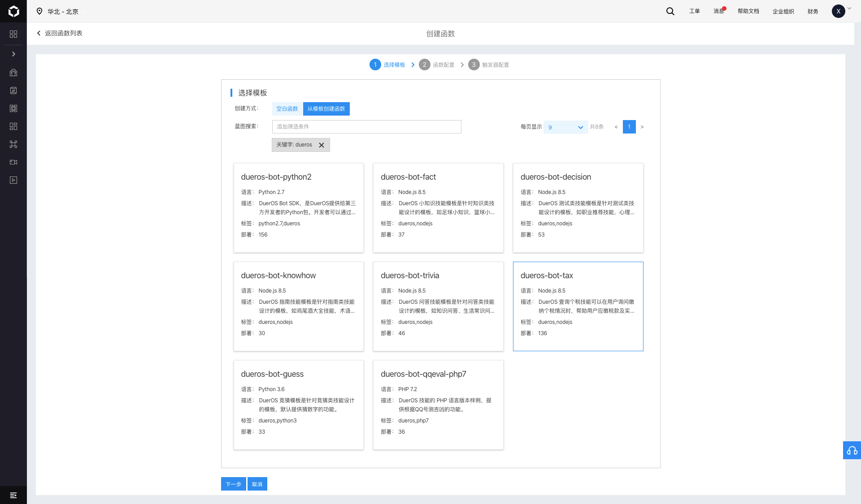Open the play-button sidebar icon
The height and width of the screenshot is (504, 861).
pos(13,180)
